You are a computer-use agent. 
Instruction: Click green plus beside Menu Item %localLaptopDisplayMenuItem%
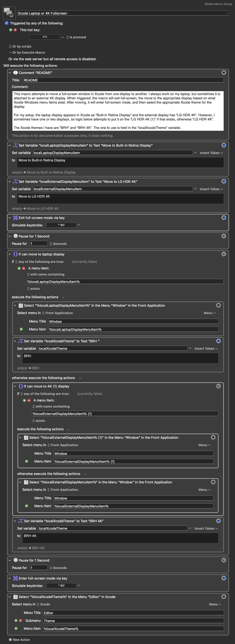click(21, 329)
